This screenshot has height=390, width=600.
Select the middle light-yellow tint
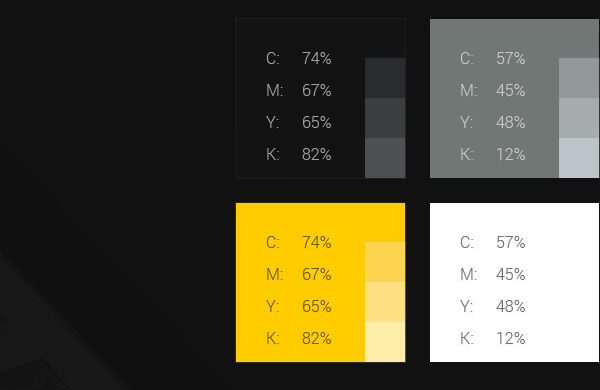(385, 302)
